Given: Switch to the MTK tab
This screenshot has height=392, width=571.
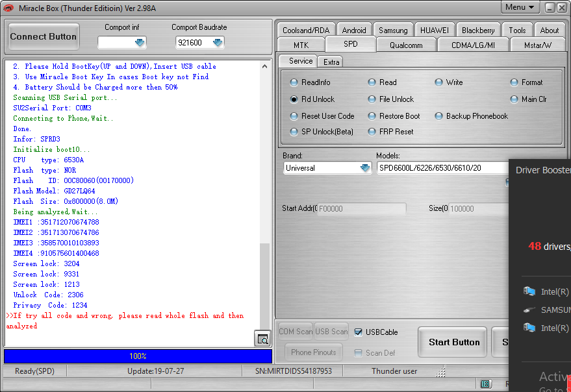Looking at the screenshot, I should click(x=301, y=45).
